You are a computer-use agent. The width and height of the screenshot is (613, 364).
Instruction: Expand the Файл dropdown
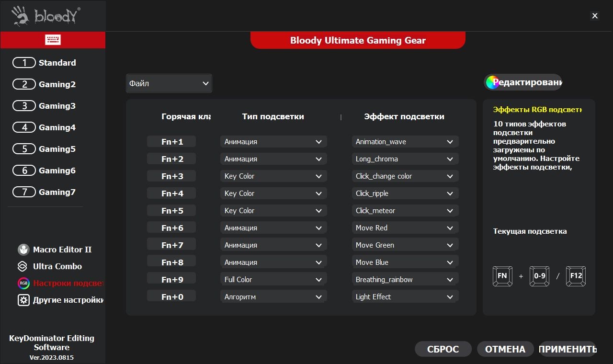click(x=169, y=83)
